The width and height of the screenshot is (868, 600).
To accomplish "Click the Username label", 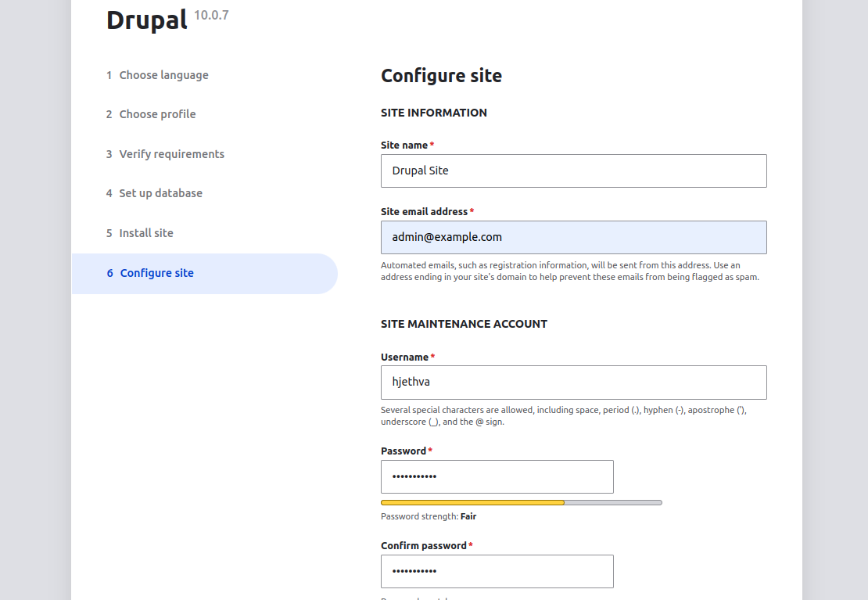I will 404,357.
